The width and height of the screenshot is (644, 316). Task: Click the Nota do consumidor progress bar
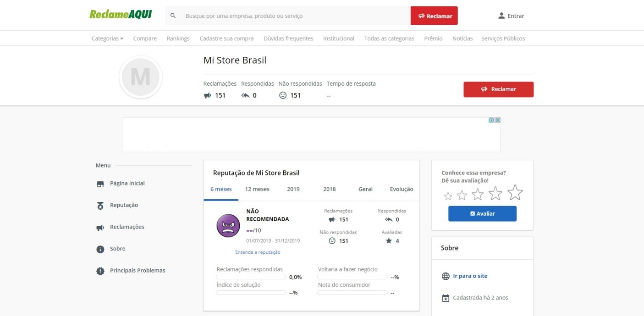[x=352, y=293]
